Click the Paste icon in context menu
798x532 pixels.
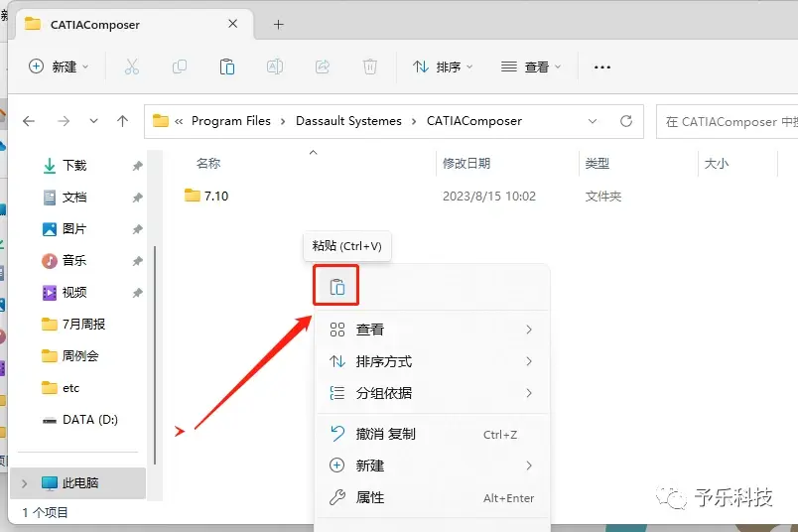[336, 287]
